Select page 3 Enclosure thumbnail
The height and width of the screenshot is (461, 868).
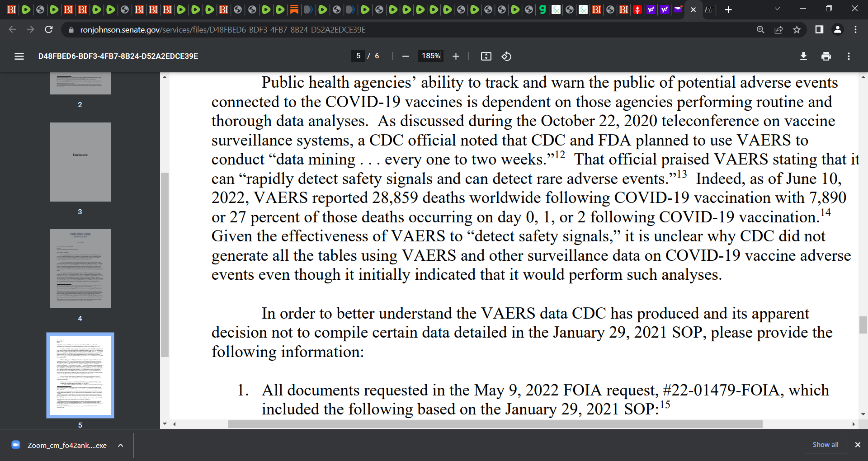(80, 162)
